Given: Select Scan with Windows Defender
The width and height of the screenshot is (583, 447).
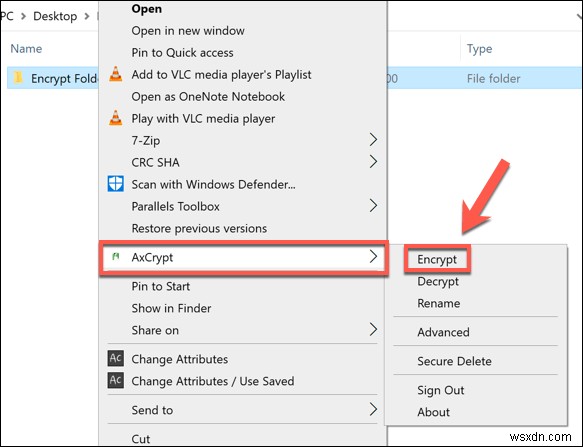Looking at the screenshot, I should click(x=213, y=184).
